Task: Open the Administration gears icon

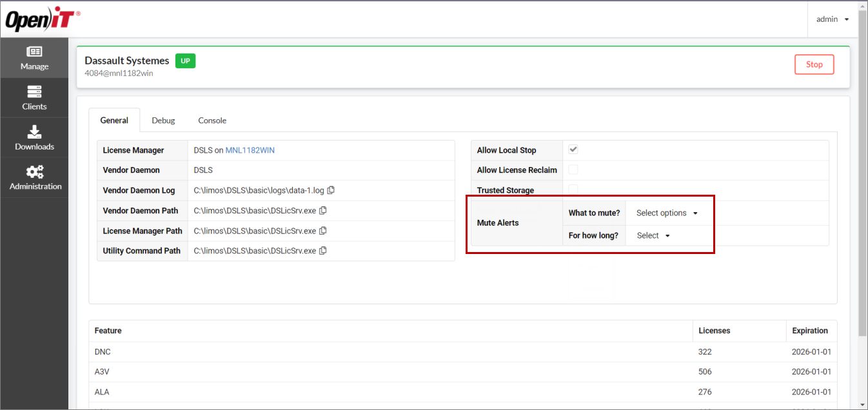Action: [x=34, y=171]
